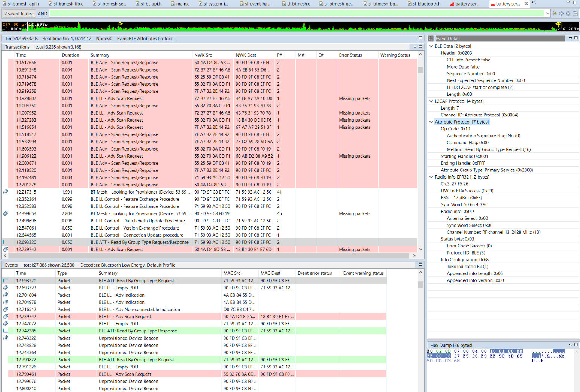This screenshot has width=580, height=392.
Task: Collapse the BLE Data tree node
Action: [431, 46]
